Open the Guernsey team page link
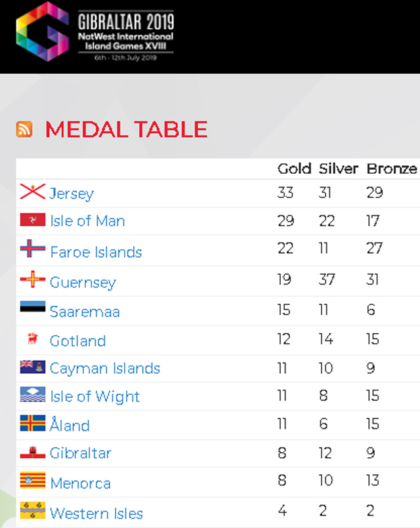 pos(82,281)
